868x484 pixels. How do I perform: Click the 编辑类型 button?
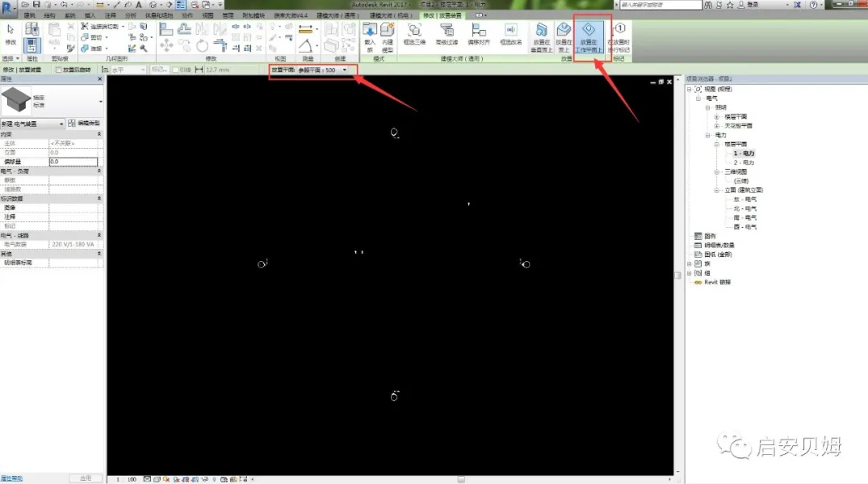point(83,124)
